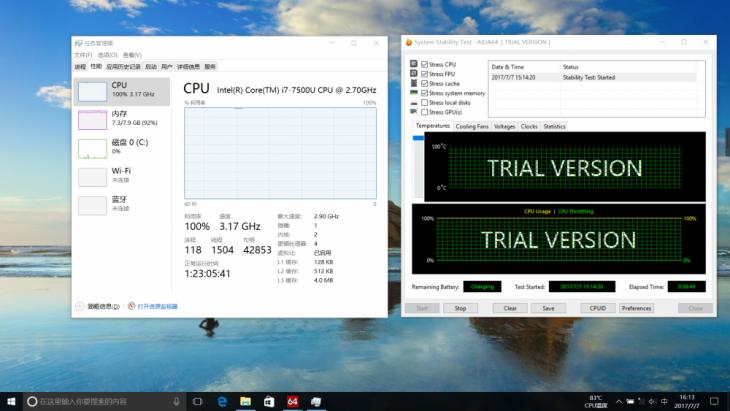Collapse Task Manager via 简略信息(D) chevron
The height and width of the screenshot is (411, 730).
point(80,306)
